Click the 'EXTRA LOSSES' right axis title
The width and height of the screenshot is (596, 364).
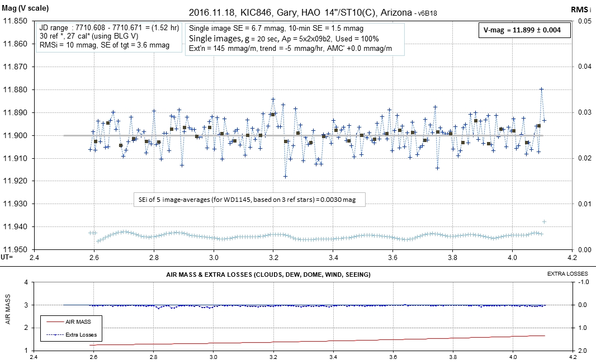click(x=567, y=273)
